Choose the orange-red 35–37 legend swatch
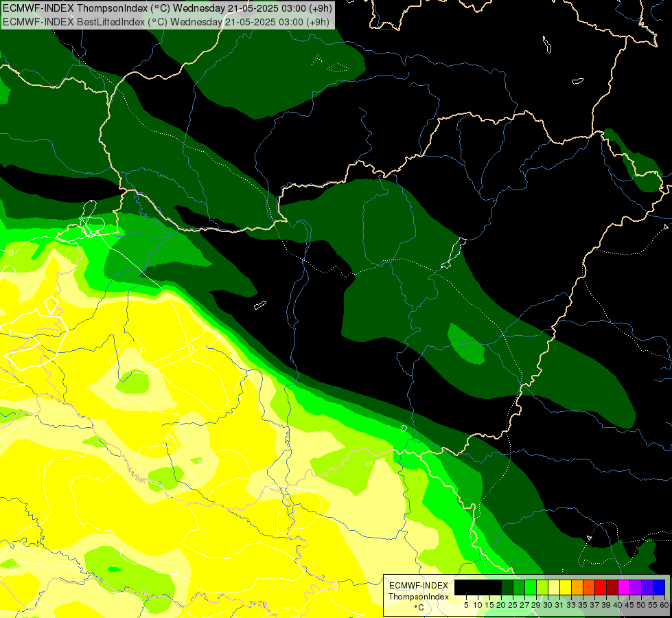Screen dimensions: 672x618 coord(589,587)
